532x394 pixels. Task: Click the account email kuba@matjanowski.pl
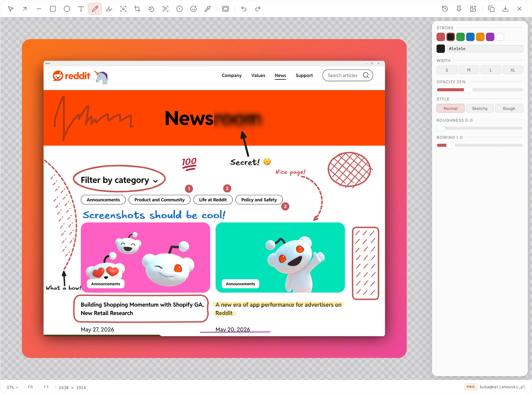[x=502, y=387]
